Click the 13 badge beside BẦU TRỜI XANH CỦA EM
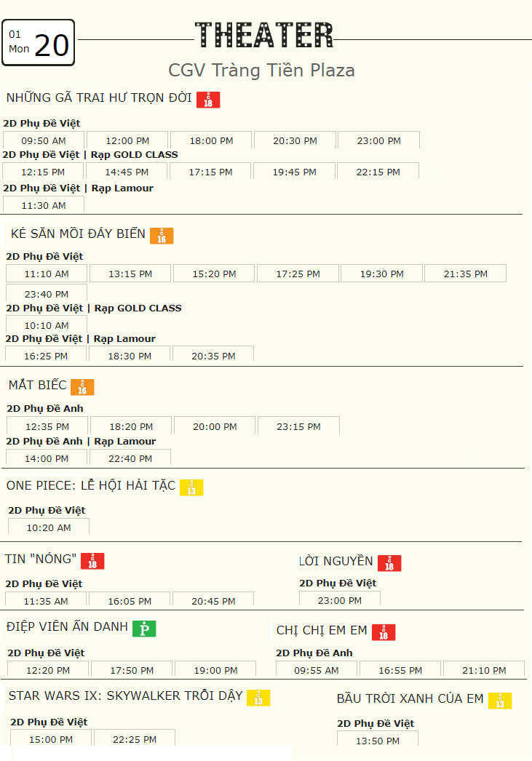The image size is (532, 761). coord(500,701)
